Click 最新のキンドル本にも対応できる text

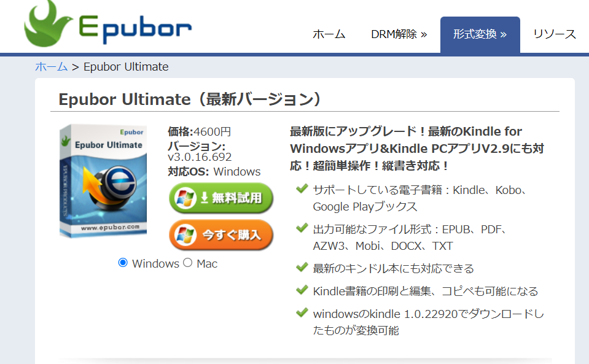point(393,269)
